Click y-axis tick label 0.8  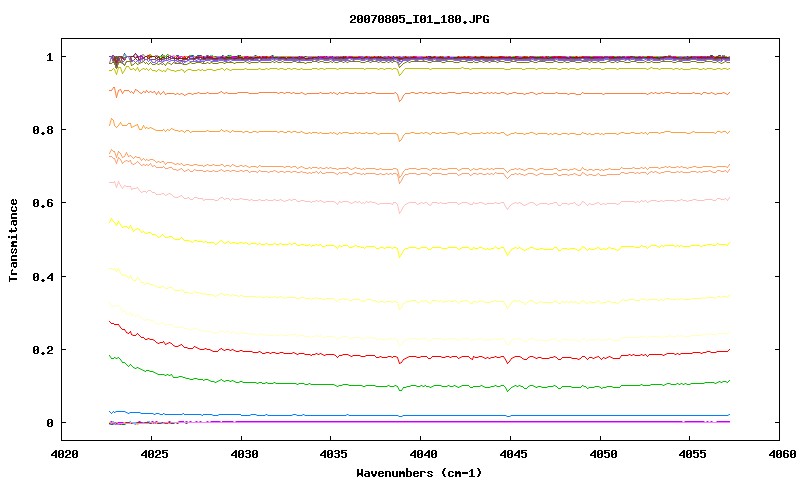pyautogui.click(x=43, y=130)
